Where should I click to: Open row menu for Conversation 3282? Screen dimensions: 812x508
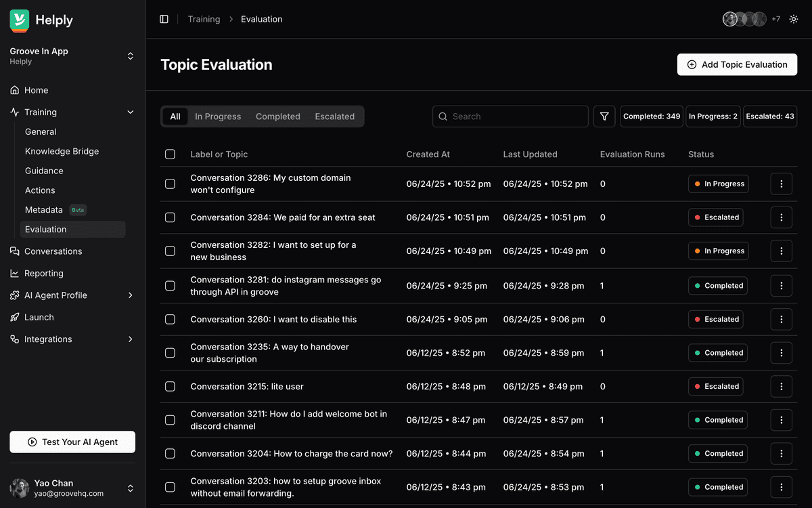coord(782,251)
